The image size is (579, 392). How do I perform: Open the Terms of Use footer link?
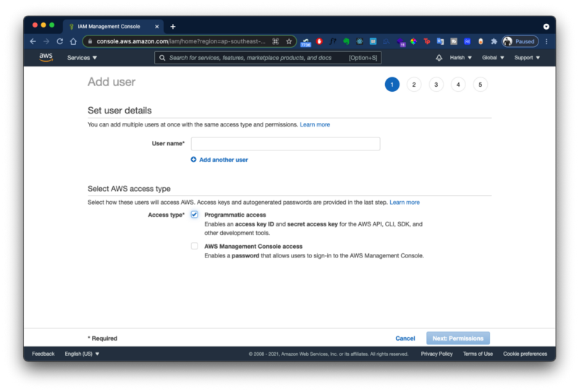click(478, 354)
